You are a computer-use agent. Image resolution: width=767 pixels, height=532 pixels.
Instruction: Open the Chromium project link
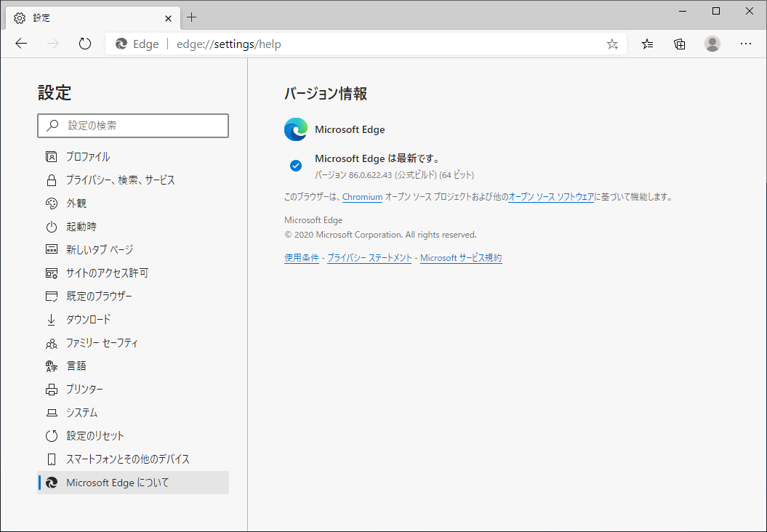(362, 196)
